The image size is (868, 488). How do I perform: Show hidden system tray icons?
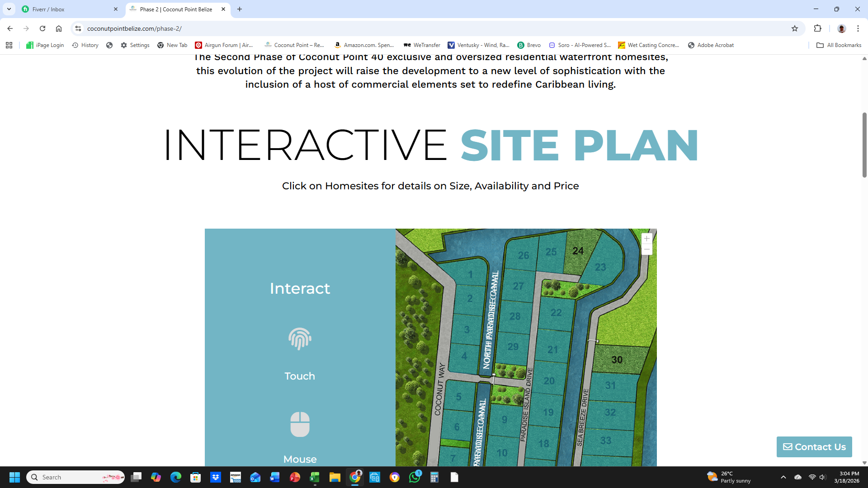coord(783,477)
